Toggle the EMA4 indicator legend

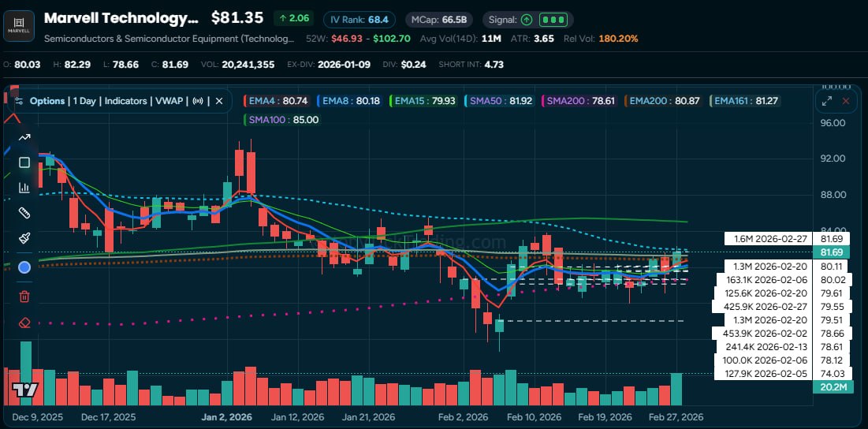(276, 101)
